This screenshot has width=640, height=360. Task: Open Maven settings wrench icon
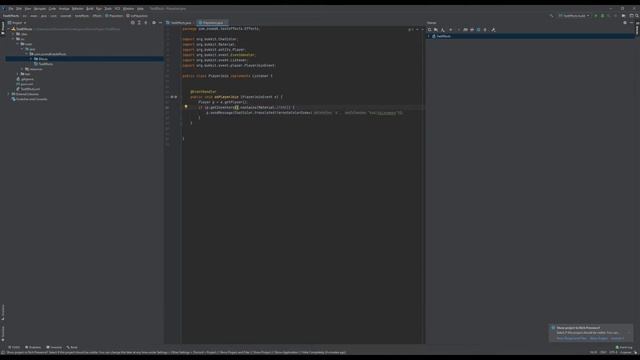[x=493, y=30]
